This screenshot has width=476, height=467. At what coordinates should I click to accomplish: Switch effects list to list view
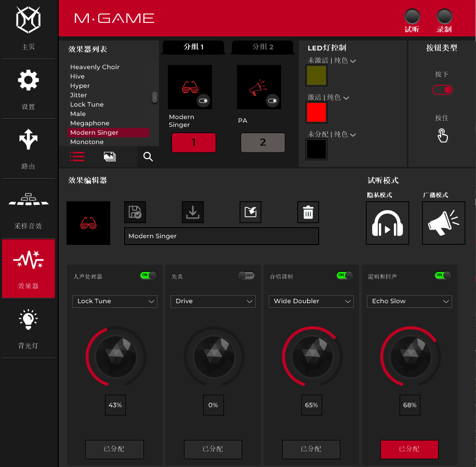click(77, 157)
